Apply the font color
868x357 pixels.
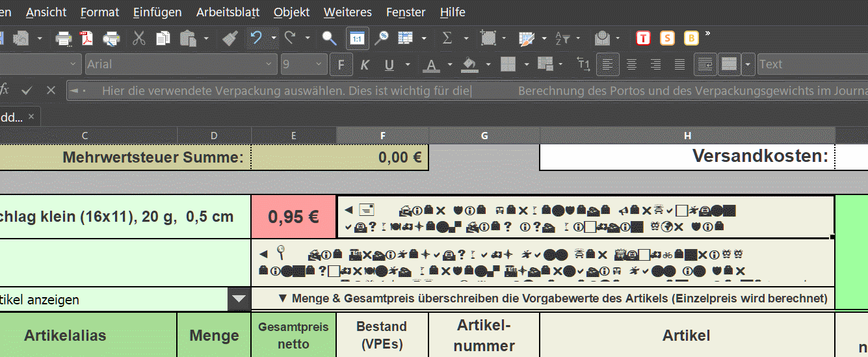tap(430, 64)
